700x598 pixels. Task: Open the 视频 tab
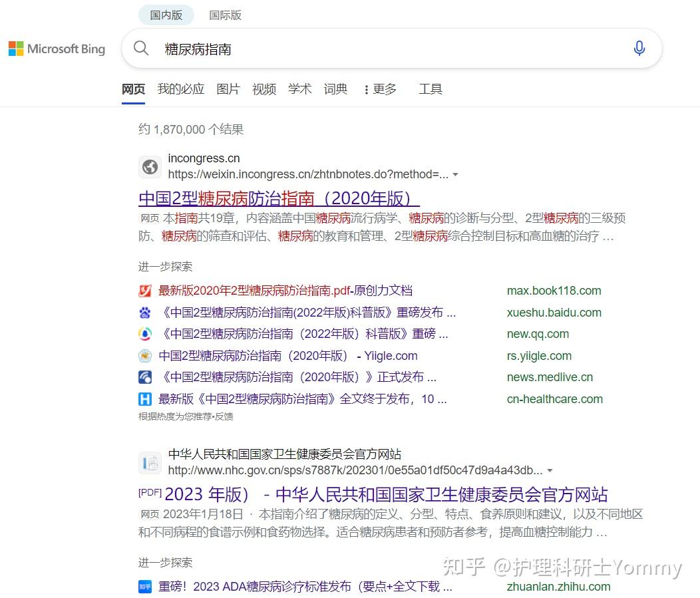[264, 89]
